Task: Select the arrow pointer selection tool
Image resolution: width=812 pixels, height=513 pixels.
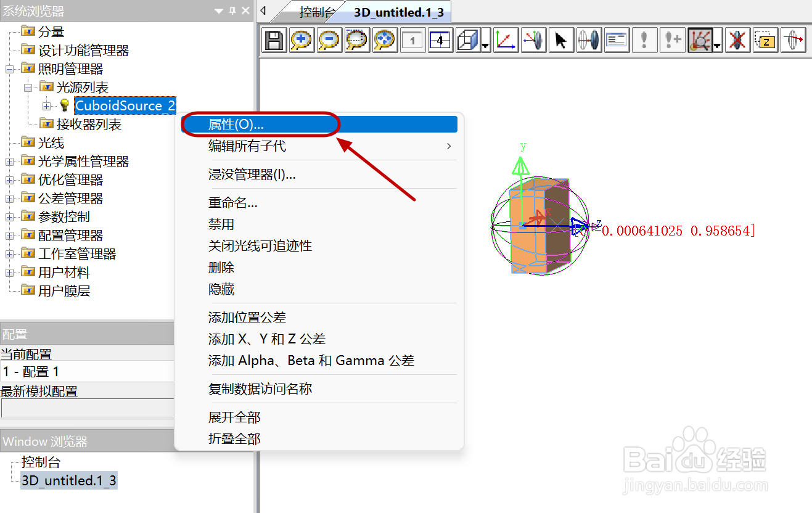Action: [x=560, y=39]
